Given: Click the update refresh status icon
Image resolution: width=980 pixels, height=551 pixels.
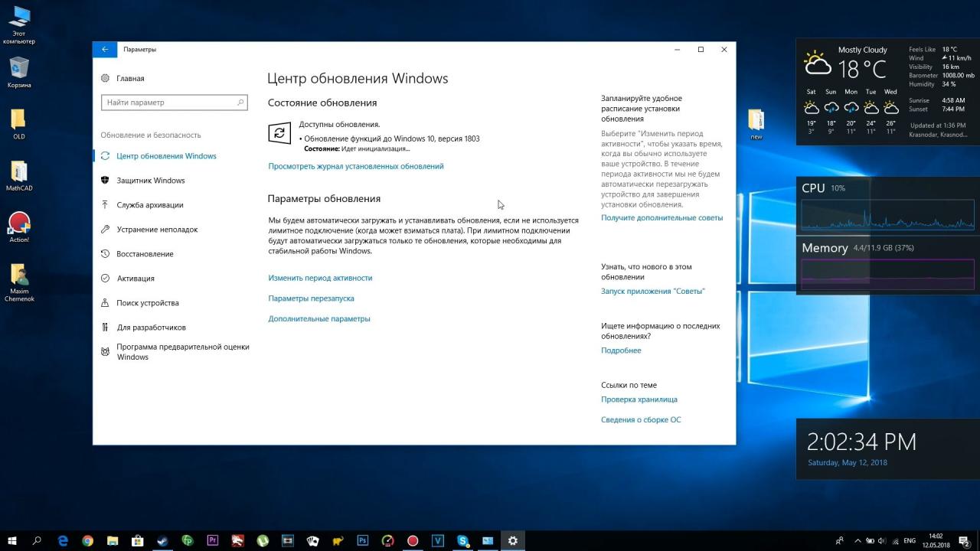Looking at the screenshot, I should tap(279, 132).
